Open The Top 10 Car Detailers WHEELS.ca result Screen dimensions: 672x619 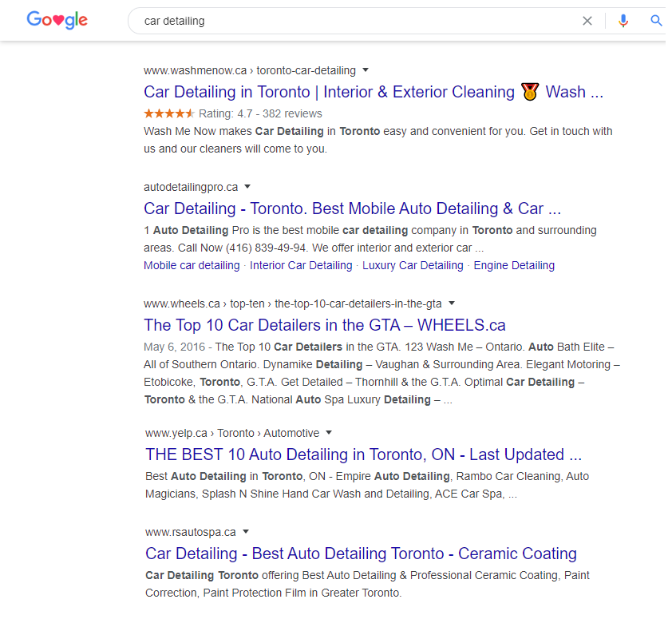325,325
